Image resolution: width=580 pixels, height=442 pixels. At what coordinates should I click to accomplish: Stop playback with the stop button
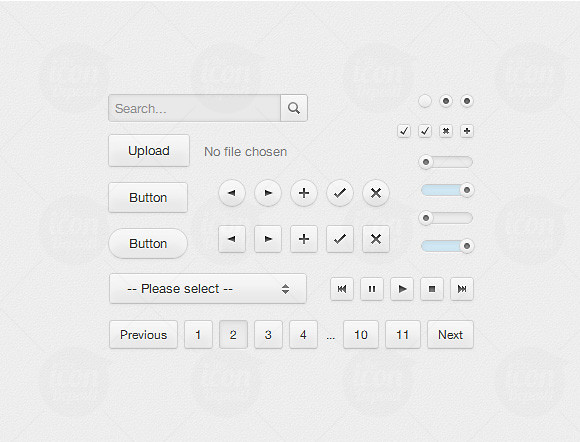click(432, 289)
